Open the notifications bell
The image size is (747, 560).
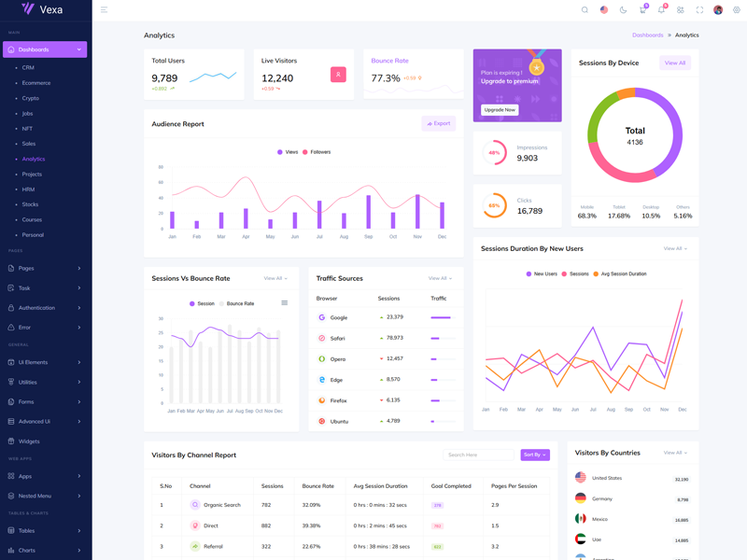tap(661, 10)
